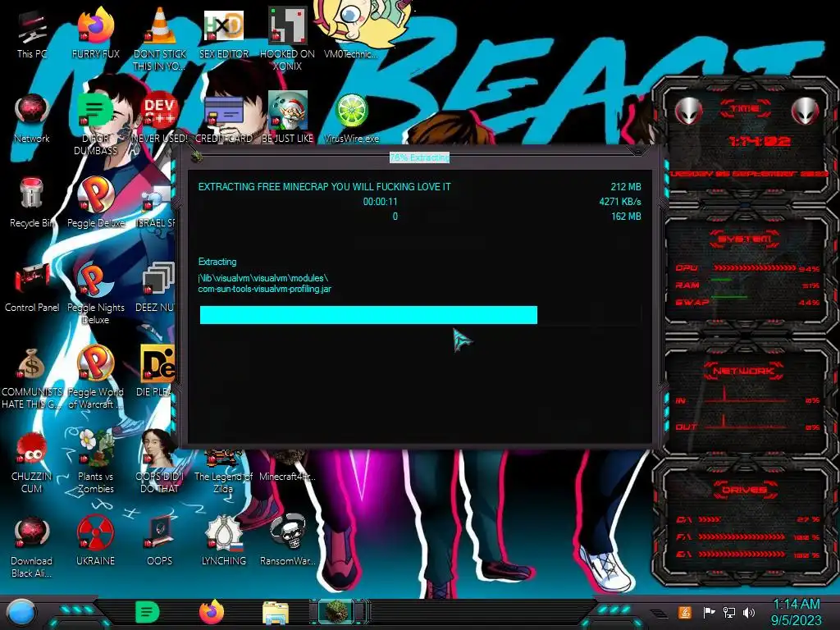The image size is (840, 630).
Task: Open the Recycle Bin
Action: (32, 203)
